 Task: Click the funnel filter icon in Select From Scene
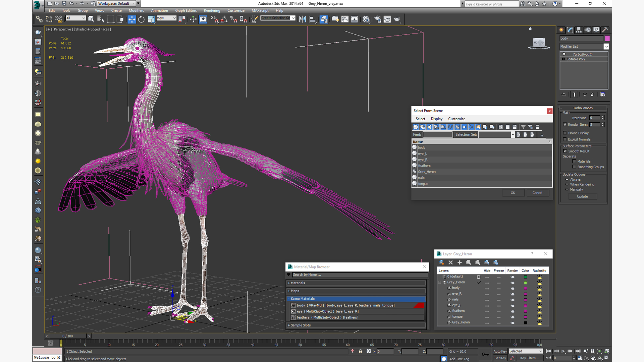point(523,127)
